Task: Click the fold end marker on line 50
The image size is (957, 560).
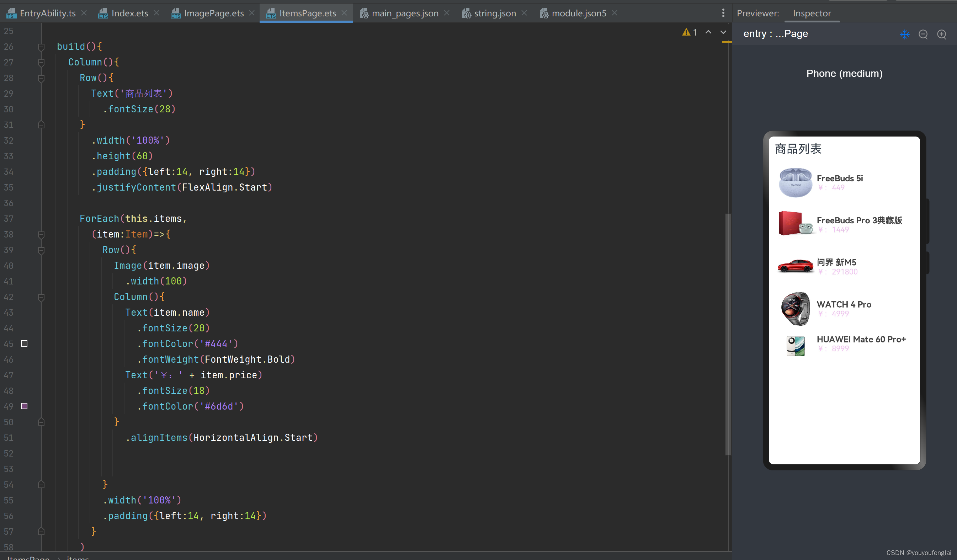Action: (x=41, y=422)
